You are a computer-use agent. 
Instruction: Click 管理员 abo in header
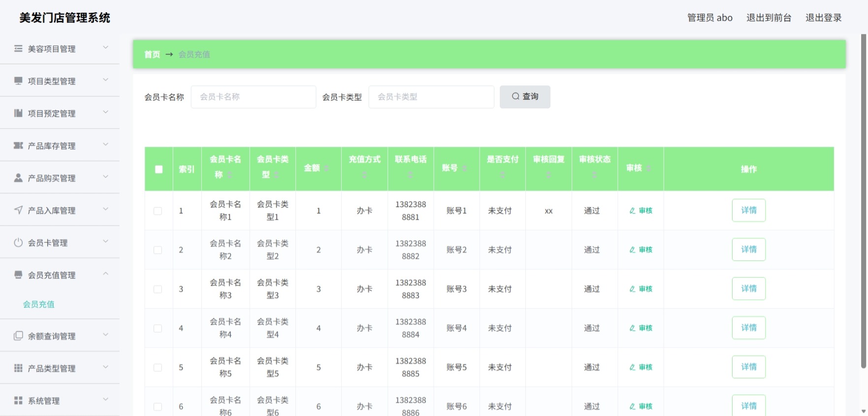(x=709, y=18)
